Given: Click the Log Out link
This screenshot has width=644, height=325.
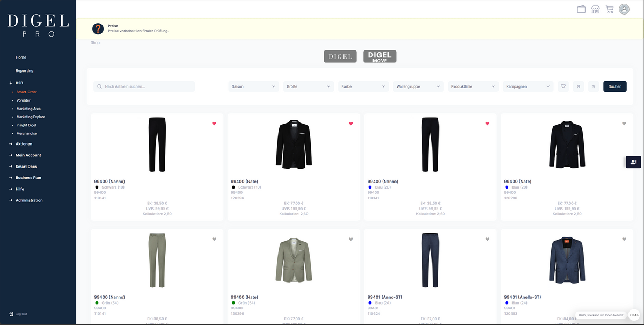Looking at the screenshot, I should pos(21,314).
